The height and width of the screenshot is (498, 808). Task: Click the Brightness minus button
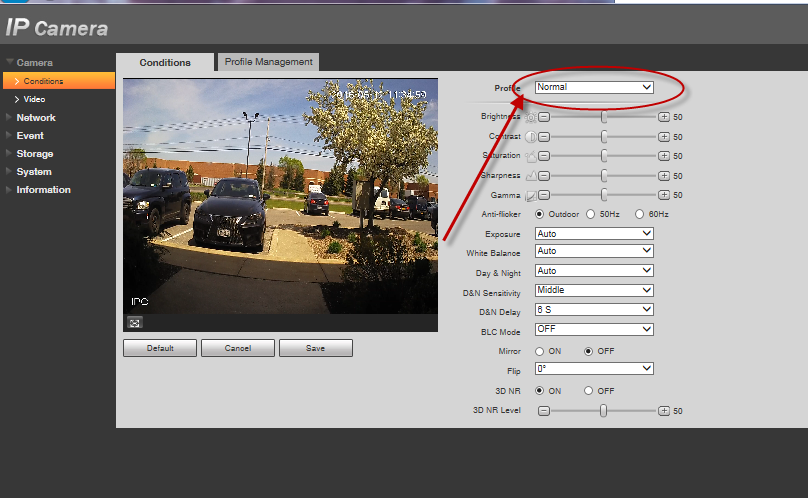tap(544, 117)
